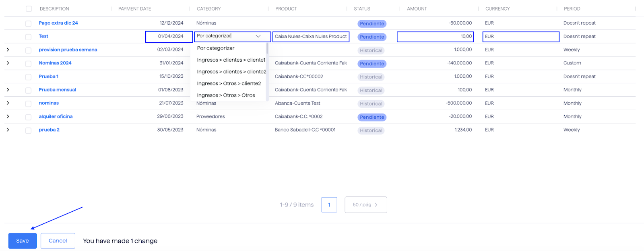The height and width of the screenshot is (252, 644).
Task: Edit the EUR currency field in Test row
Action: pyautogui.click(x=521, y=37)
